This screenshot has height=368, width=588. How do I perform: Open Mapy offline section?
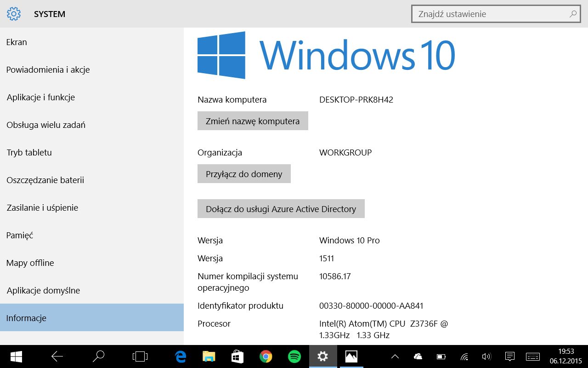[92, 263]
